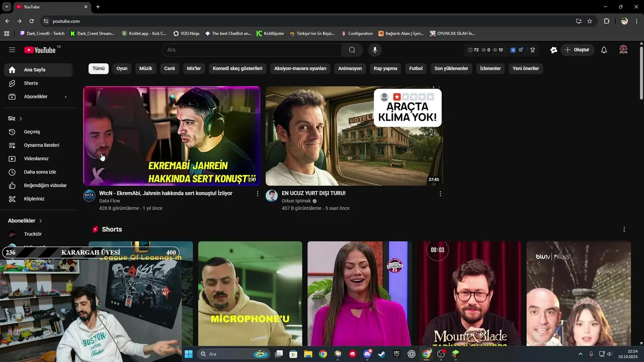Select the Animasyon filter chip

(x=350, y=68)
